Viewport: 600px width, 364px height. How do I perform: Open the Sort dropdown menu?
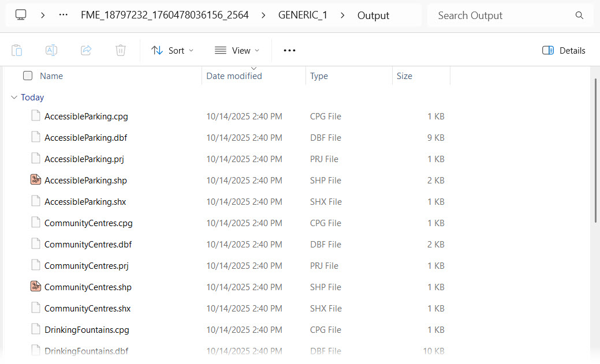[172, 50]
